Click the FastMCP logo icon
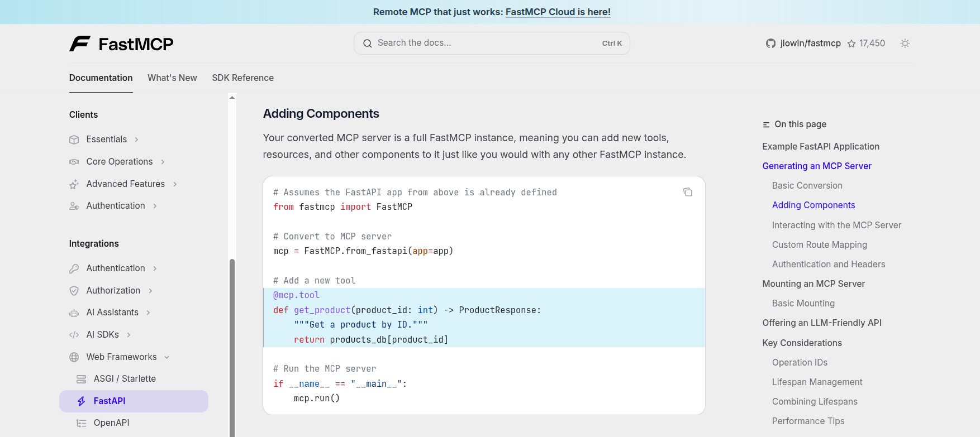Screen dimensions: 980x437 [x=80, y=44]
